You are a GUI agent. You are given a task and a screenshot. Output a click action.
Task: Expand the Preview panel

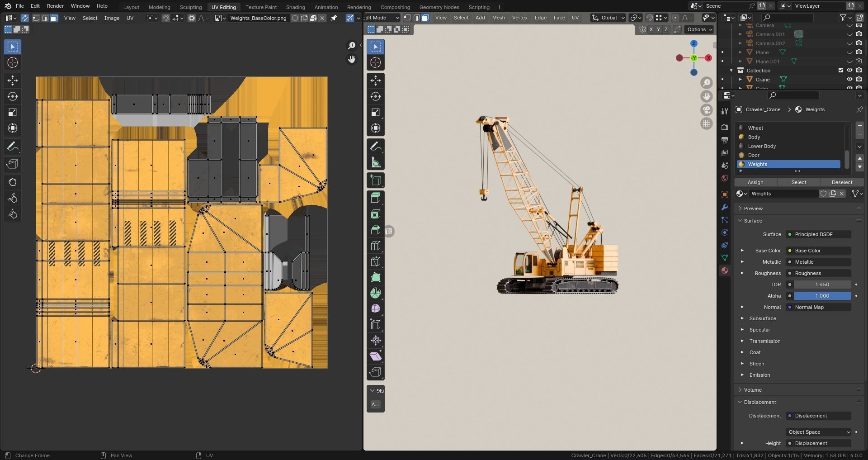coord(753,209)
